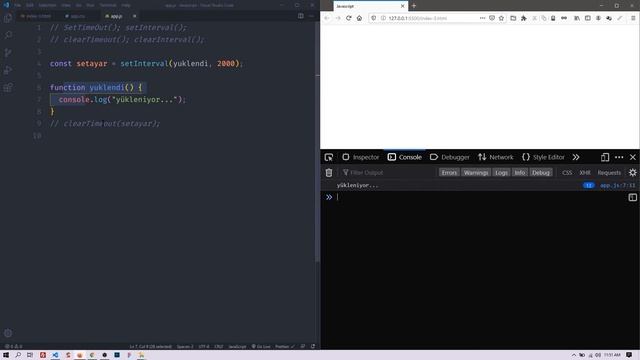
Task: Go to Firefox home page
Action: [359, 18]
